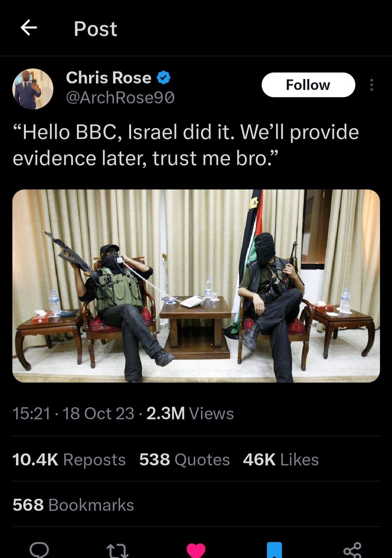Click the blue verified badge
392x558 pixels.
(x=164, y=77)
